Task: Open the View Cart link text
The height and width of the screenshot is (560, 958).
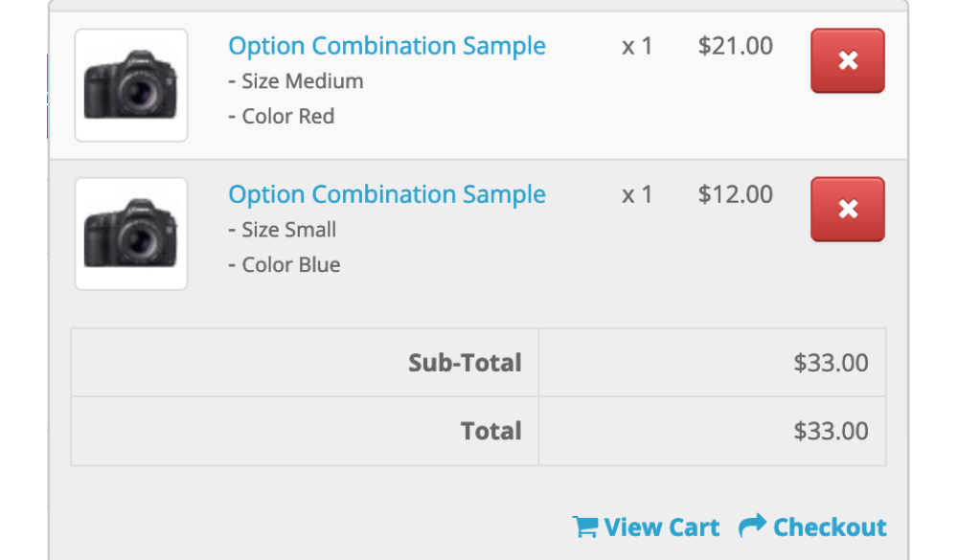Action: point(662,527)
